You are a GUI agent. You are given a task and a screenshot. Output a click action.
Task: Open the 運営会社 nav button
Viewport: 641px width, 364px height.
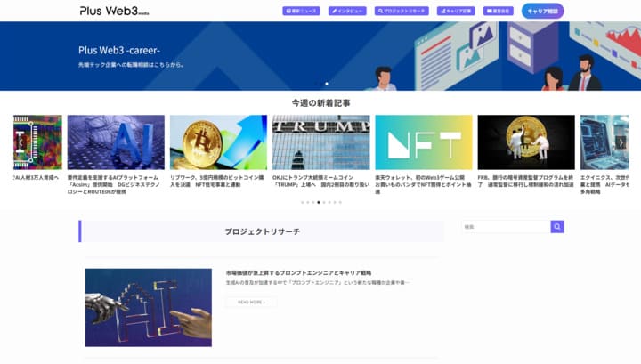tap(499, 12)
